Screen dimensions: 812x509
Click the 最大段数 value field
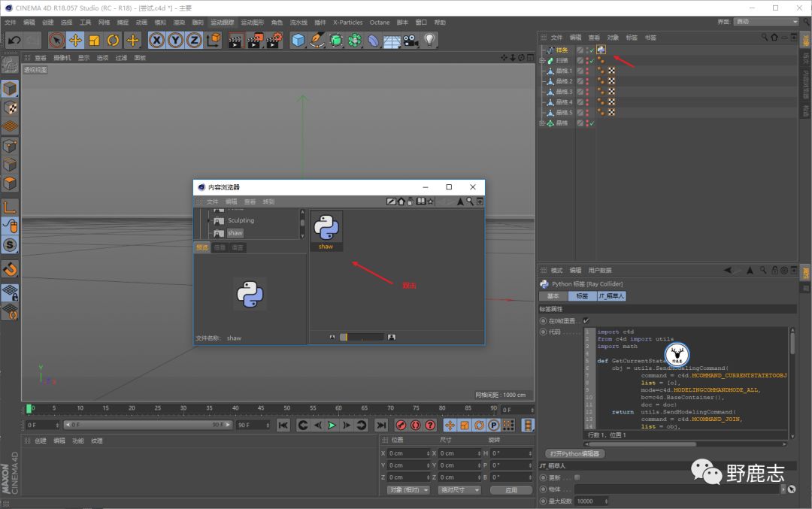[592, 501]
